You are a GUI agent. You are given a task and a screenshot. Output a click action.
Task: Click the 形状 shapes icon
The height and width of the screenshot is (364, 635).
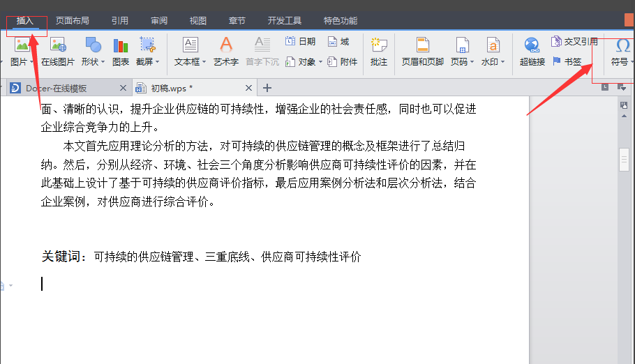[93, 45]
